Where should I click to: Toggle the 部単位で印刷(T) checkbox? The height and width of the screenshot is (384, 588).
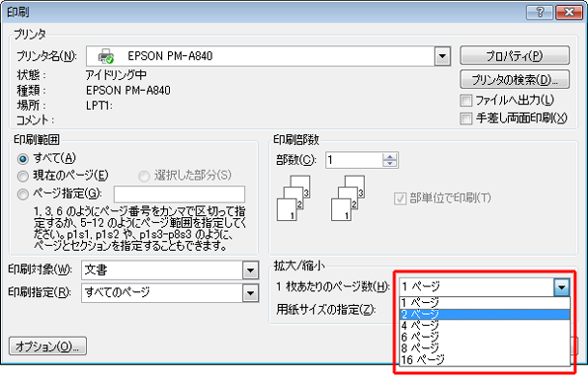400,198
